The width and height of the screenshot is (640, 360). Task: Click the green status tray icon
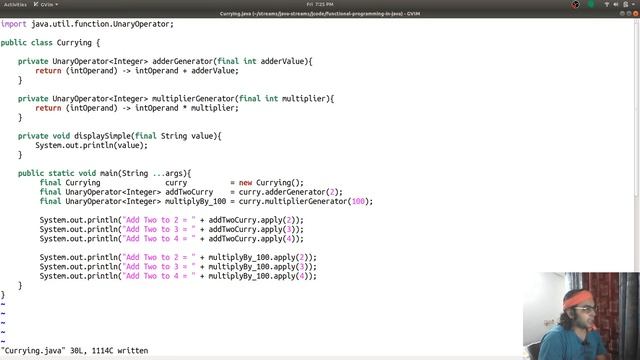point(591,4)
